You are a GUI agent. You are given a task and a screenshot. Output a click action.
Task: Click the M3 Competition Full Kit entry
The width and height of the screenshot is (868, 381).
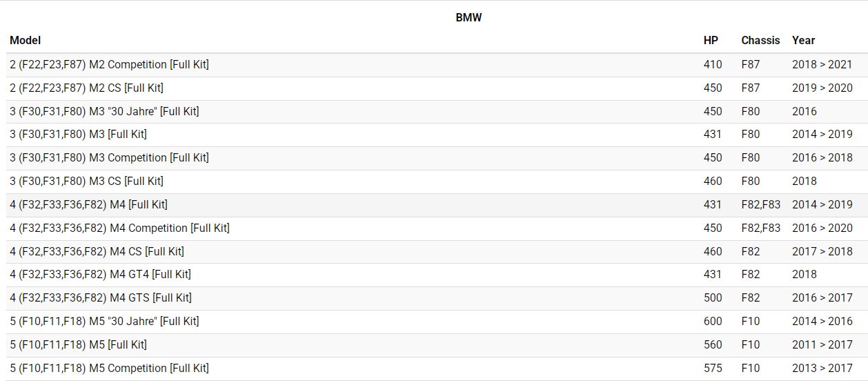(109, 158)
